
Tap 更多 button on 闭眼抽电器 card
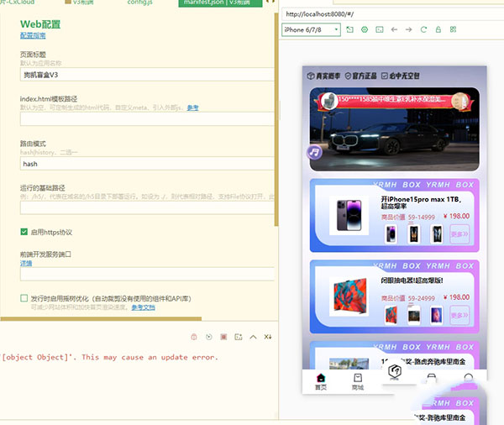point(459,315)
